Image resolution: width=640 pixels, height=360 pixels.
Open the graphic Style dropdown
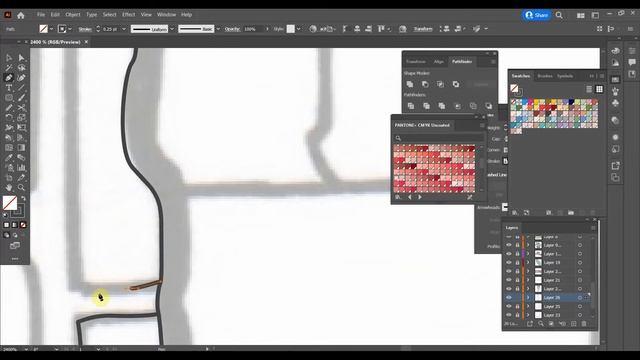(x=298, y=29)
